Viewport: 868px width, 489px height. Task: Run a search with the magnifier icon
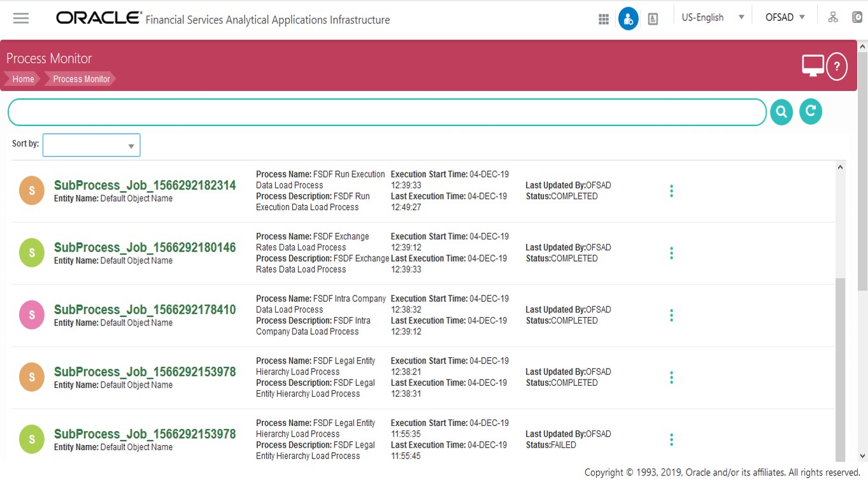781,111
